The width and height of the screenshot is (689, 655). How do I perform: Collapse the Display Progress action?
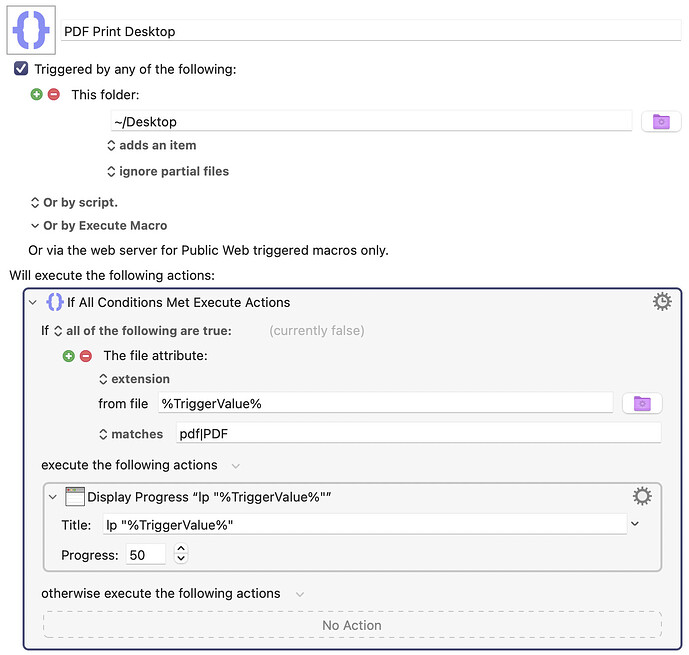click(x=52, y=496)
